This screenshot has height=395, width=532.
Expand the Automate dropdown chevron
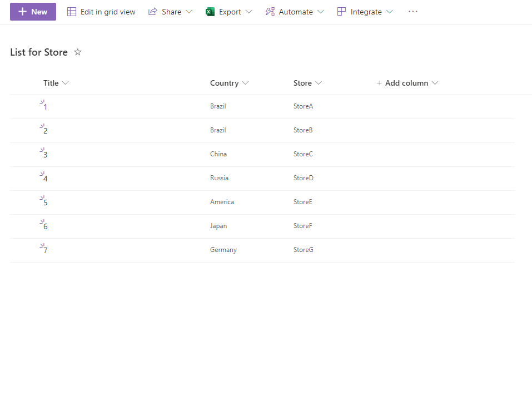click(x=321, y=12)
